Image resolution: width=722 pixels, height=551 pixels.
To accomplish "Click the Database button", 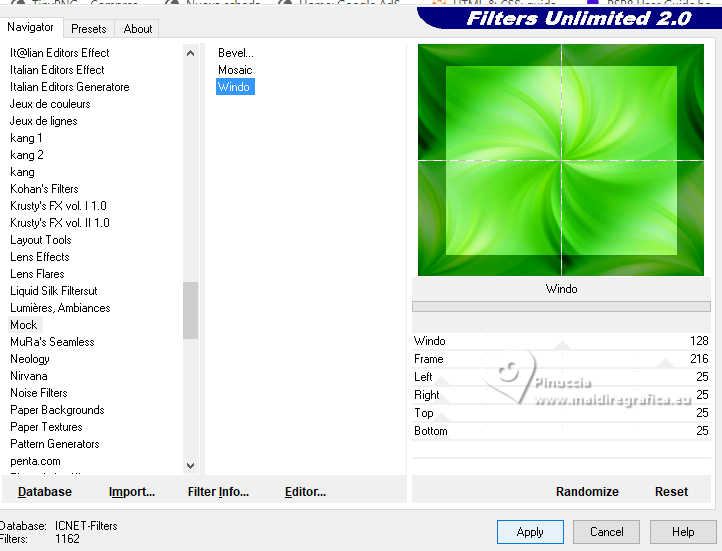I will point(45,492).
